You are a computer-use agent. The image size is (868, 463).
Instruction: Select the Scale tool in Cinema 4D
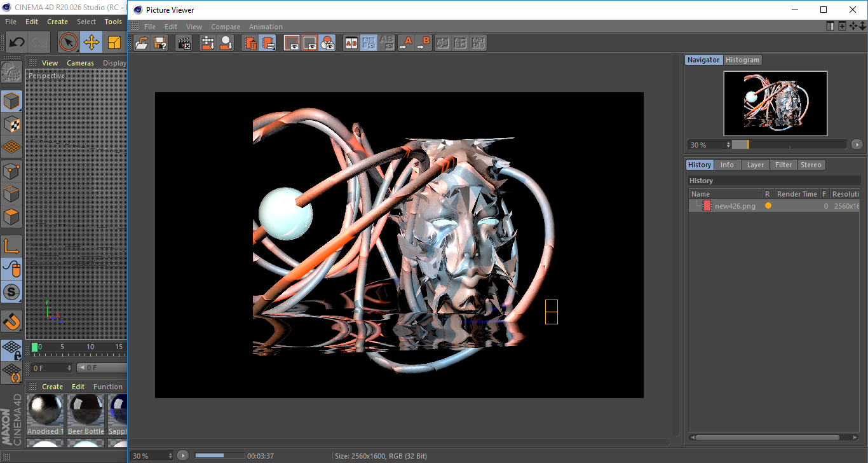click(x=114, y=43)
